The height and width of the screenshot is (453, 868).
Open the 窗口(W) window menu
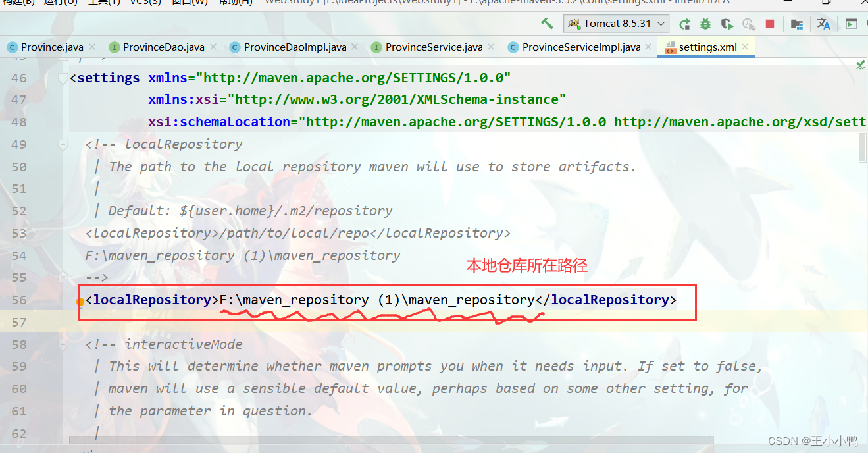(x=190, y=3)
